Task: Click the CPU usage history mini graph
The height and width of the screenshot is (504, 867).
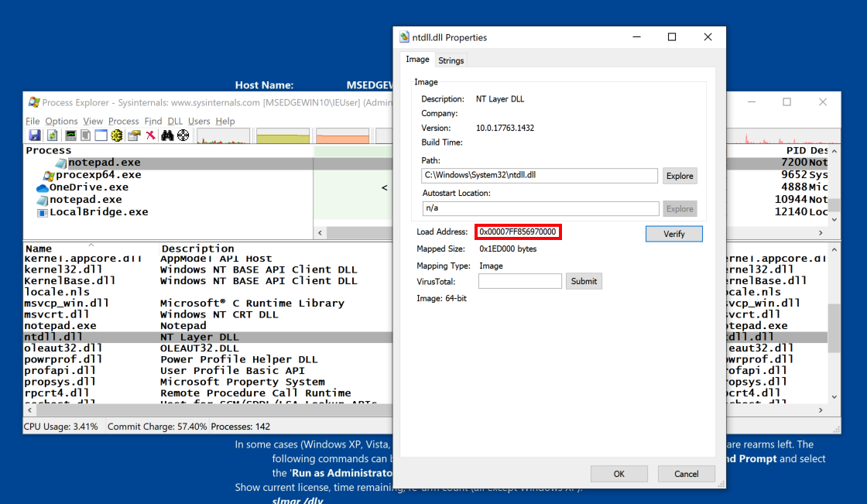Action: (224, 135)
